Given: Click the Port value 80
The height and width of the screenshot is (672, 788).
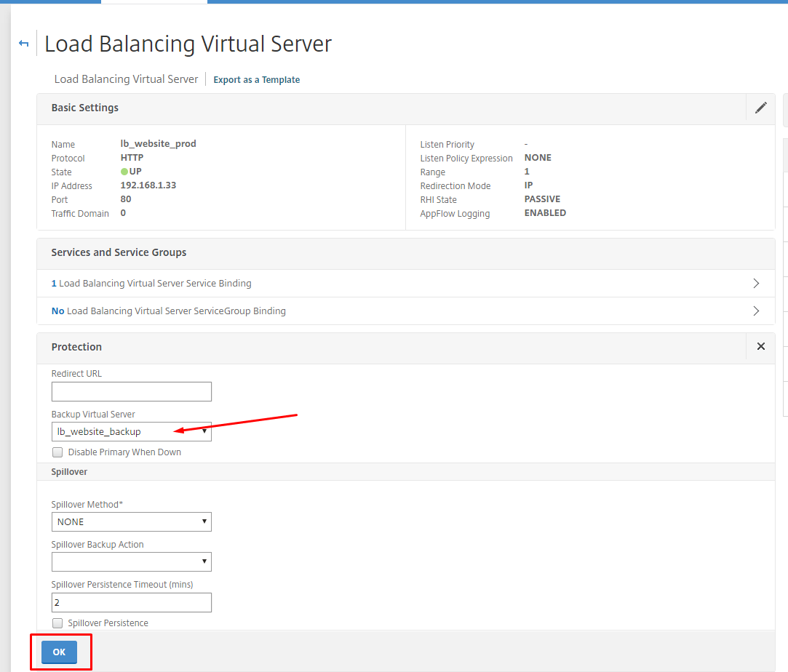Looking at the screenshot, I should [x=126, y=199].
